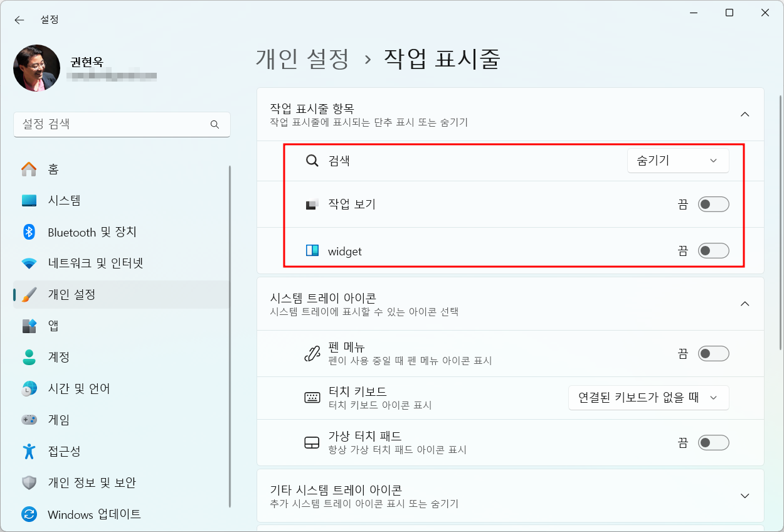
Task: Click the 설정 검색 search field
Action: point(122,124)
